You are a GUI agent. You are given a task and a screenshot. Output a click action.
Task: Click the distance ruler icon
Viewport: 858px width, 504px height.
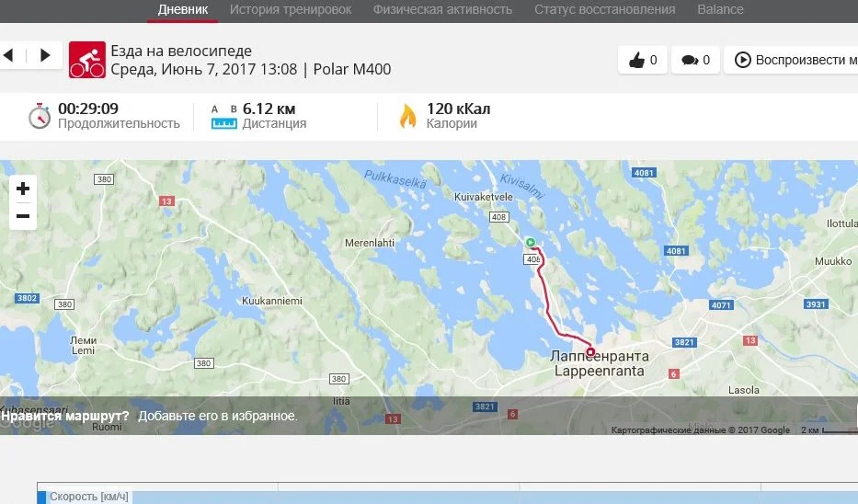[x=224, y=117]
